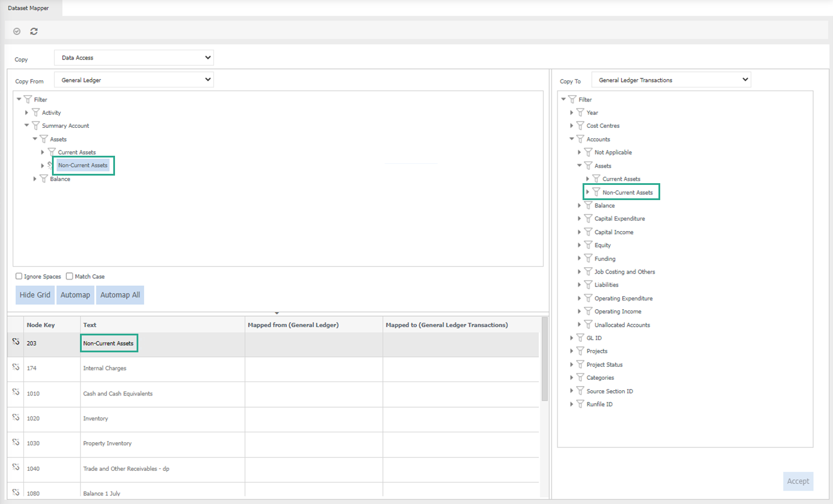The image size is (833, 504).
Task: Select Operating Expenditure in right tree
Action: (x=623, y=299)
